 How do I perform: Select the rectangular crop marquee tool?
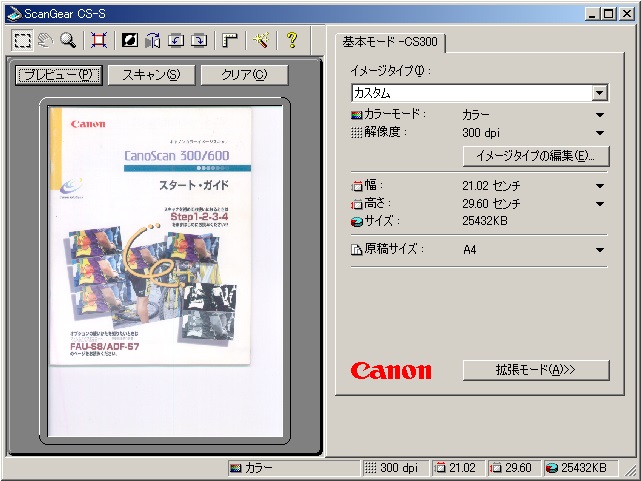22,40
